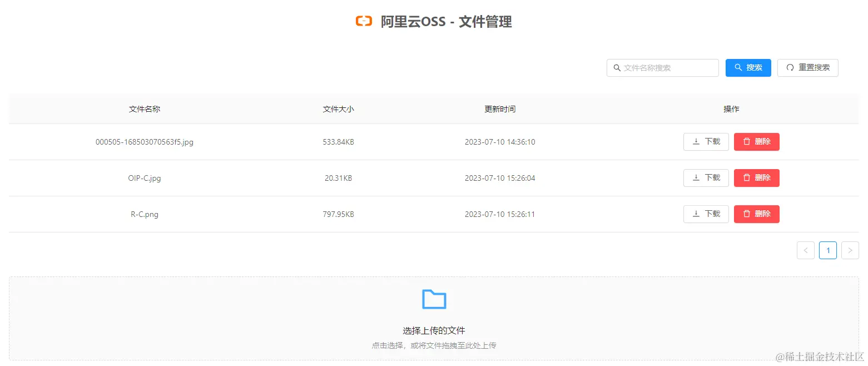Click timestamp 2023-07-10 14:36:10
Viewport: 868px width, 366px height.
pyautogui.click(x=500, y=142)
